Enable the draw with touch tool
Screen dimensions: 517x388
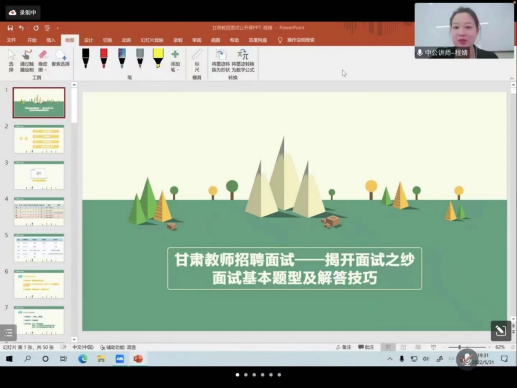[x=27, y=60]
